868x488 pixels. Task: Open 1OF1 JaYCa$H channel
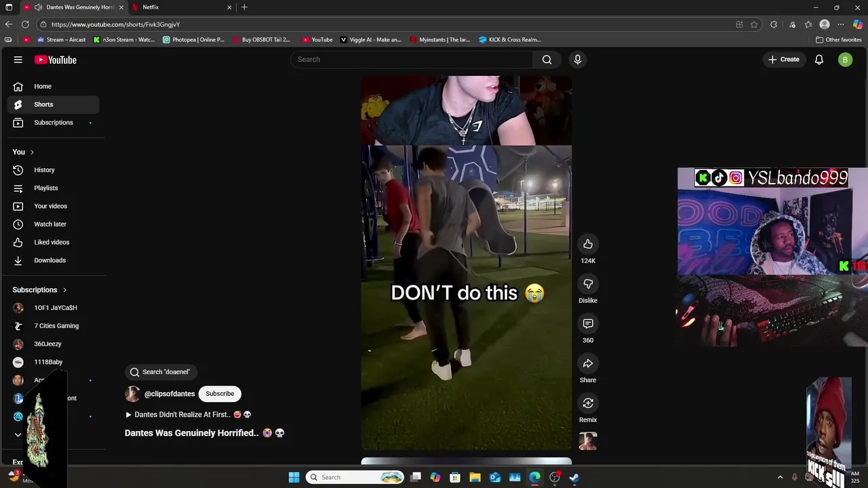point(54,308)
